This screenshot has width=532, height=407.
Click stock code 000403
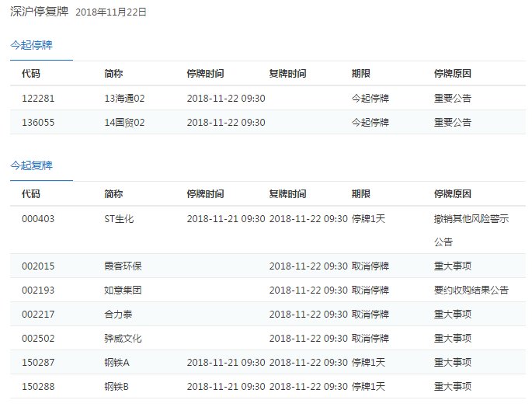tap(38, 219)
